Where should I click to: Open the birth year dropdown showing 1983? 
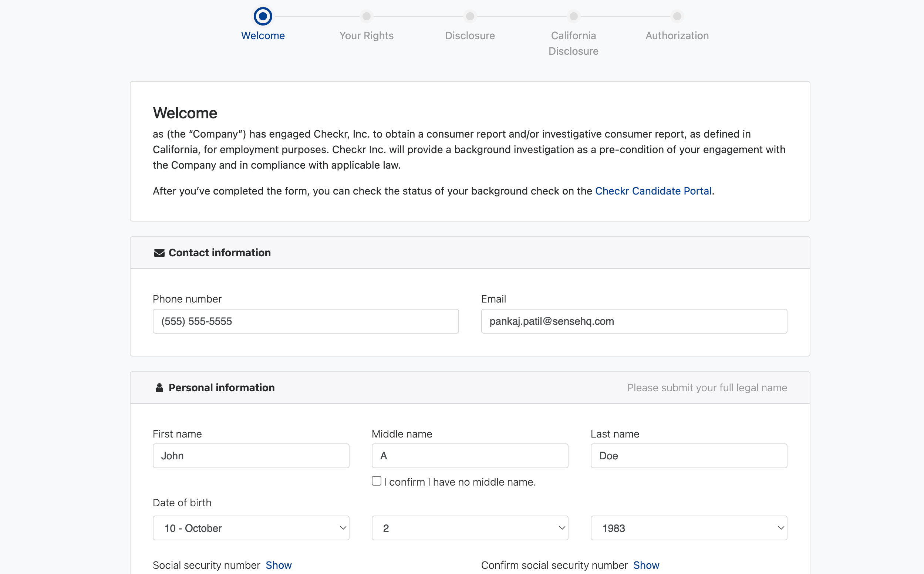pos(688,528)
